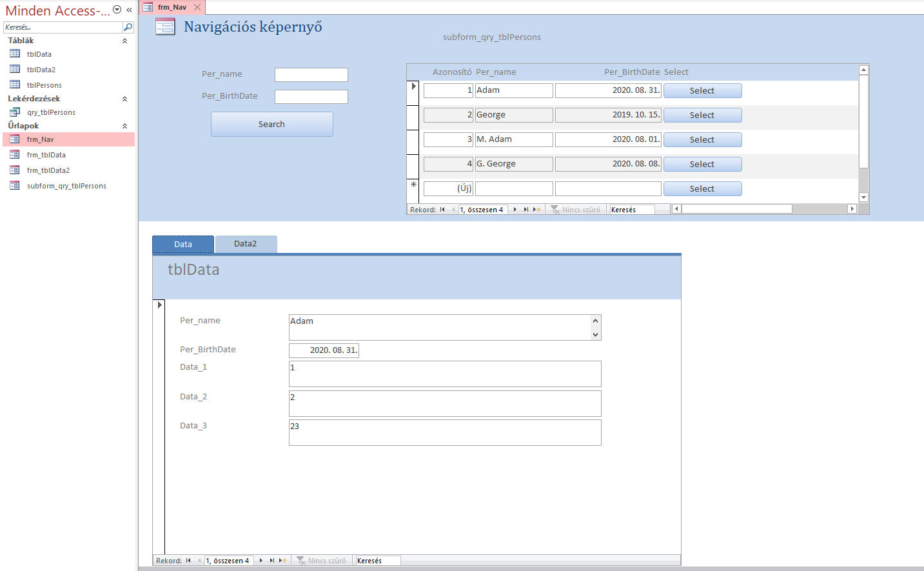Click the subform vertical scrollbar down arrow
The width and height of the screenshot is (924, 571).
(863, 197)
